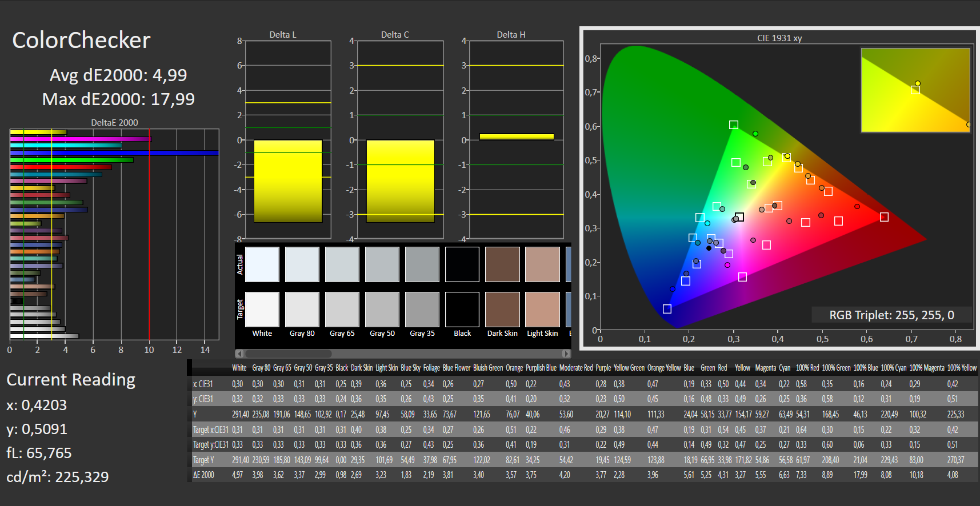
Task: Click the 17,99 cell in ΔE 2000 row
Action: 860,475
